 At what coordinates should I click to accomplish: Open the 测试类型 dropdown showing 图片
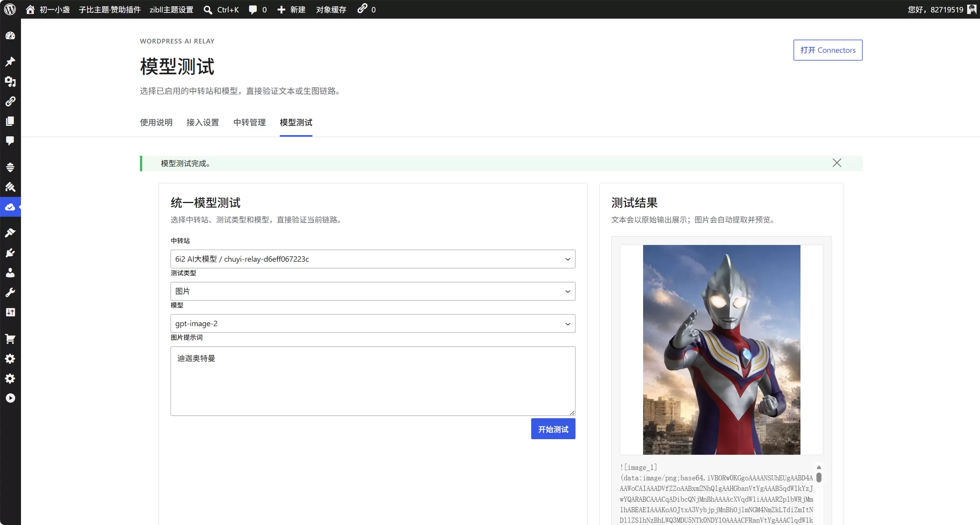coord(373,291)
